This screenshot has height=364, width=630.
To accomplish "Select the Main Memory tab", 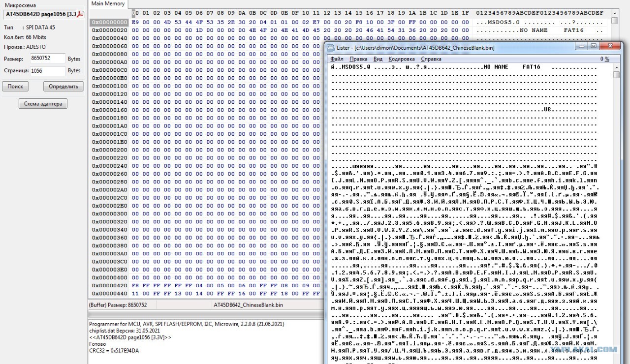I will (108, 4).
